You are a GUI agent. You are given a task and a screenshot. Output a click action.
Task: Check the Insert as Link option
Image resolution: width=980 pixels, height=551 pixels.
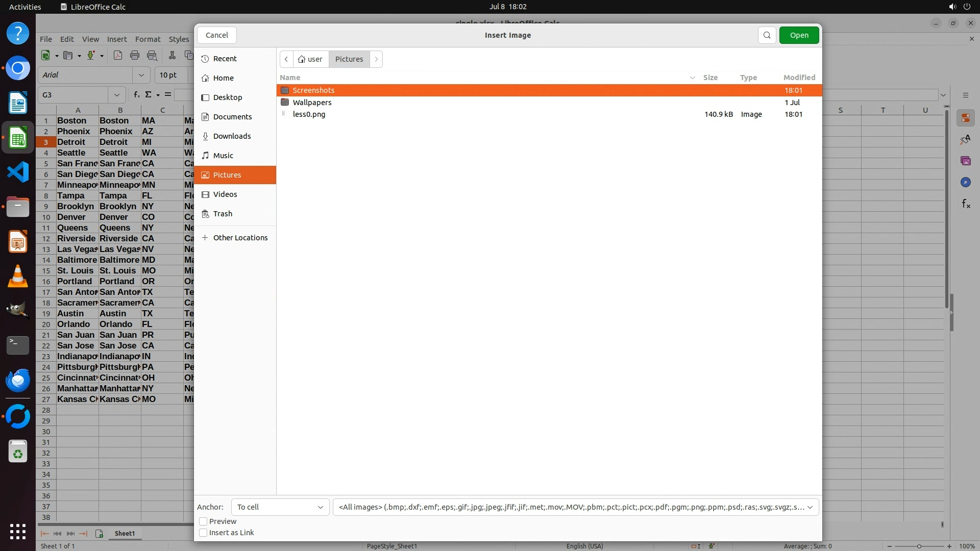pos(203,533)
